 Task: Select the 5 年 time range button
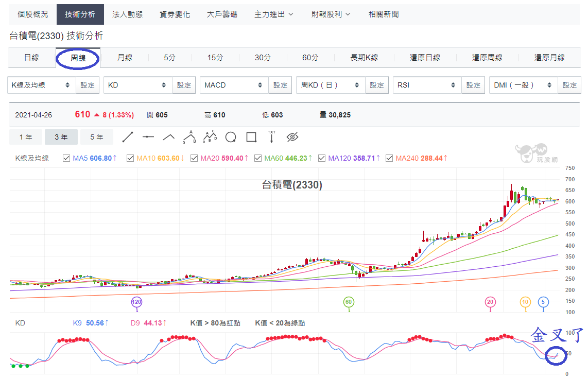coord(97,138)
